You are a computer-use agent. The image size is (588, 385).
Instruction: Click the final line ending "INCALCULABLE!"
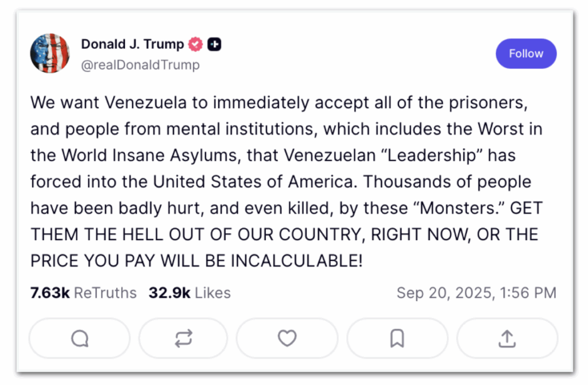(196, 260)
